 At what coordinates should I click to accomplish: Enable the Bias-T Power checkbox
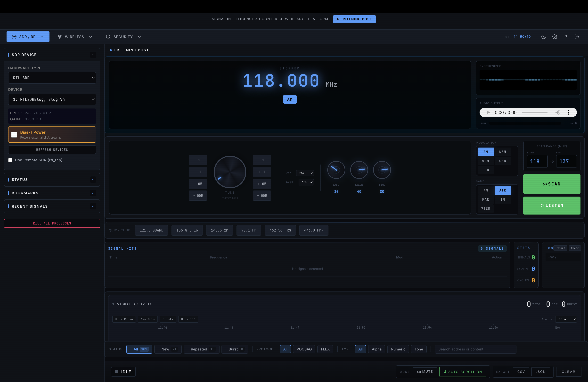14,134
